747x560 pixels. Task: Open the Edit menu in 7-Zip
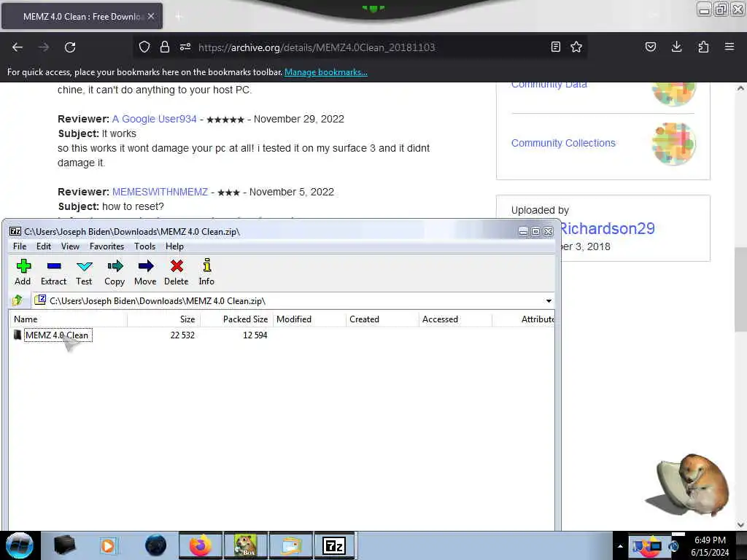(43, 246)
